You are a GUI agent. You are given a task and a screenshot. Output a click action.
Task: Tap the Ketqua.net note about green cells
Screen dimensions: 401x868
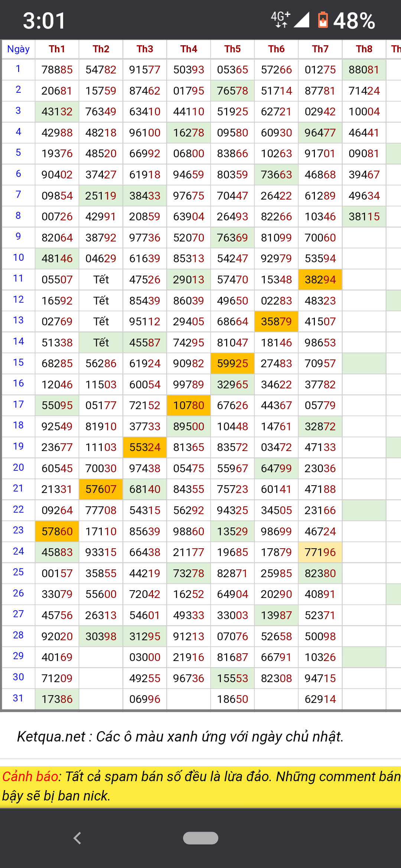(180, 737)
